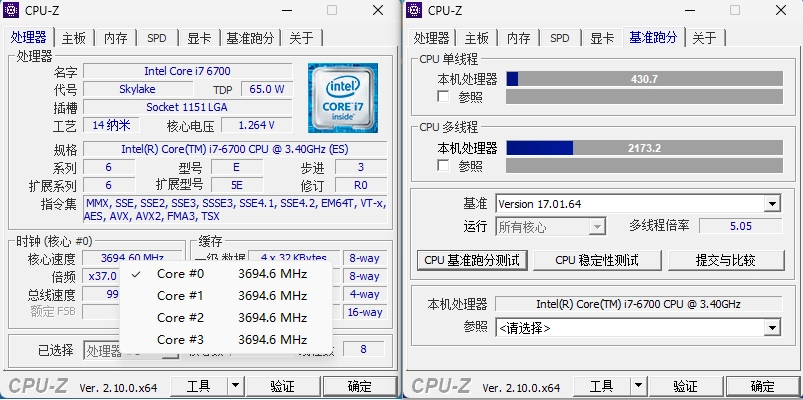Click the 代号 Skylake field
Image resolution: width=803 pixels, height=400 pixels.
pyautogui.click(x=137, y=89)
